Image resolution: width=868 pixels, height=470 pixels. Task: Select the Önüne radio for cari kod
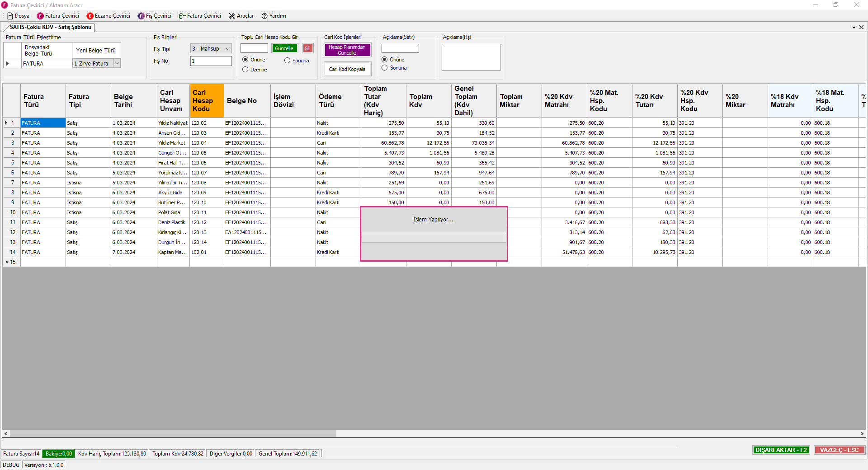pos(245,60)
